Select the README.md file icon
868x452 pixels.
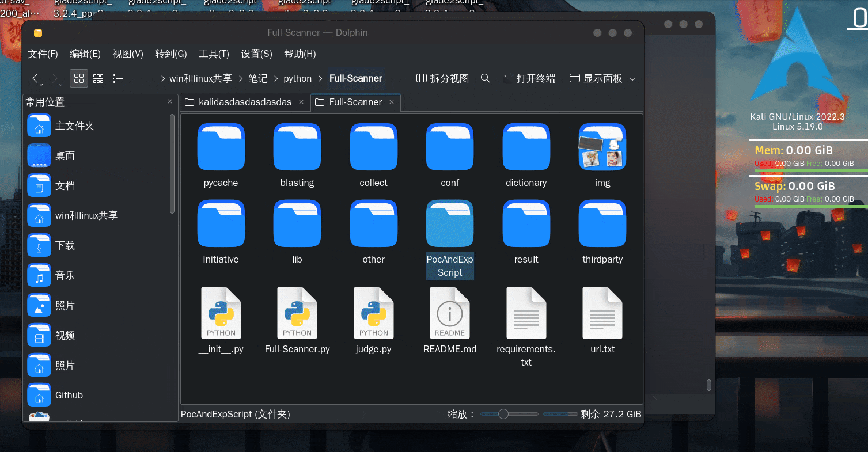(450, 314)
